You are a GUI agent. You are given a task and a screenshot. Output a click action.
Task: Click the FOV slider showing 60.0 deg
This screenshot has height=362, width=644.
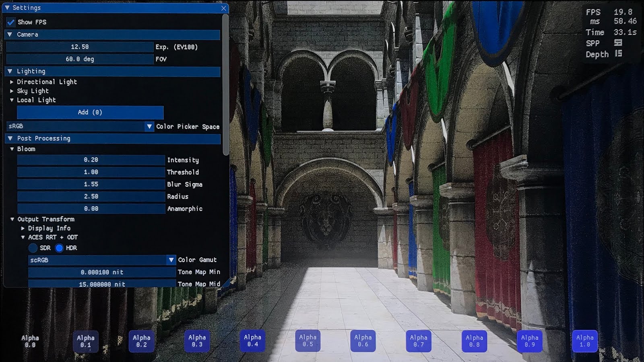click(80, 59)
